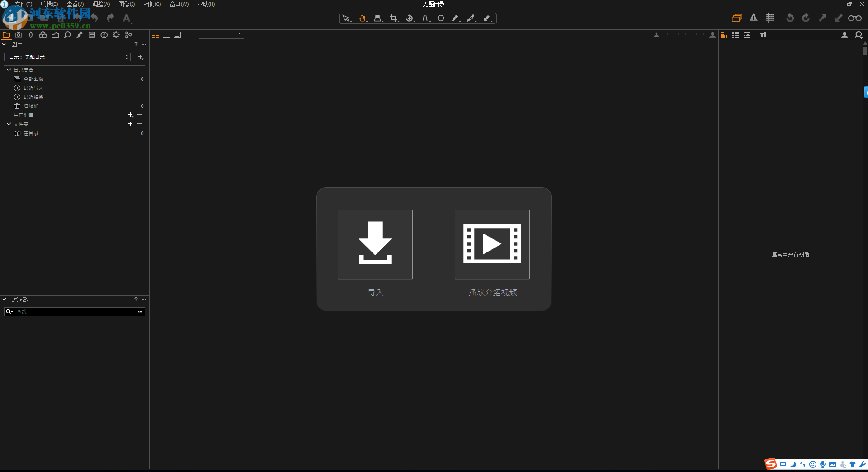The height and width of the screenshot is (472, 868).
Task: Open the Adjustments brush tool tab
Action: coord(80,35)
